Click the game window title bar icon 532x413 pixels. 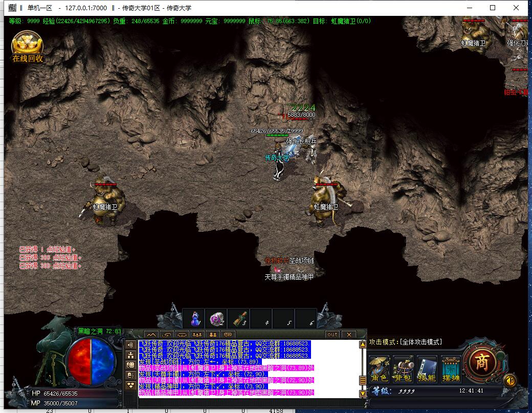pos(12,8)
